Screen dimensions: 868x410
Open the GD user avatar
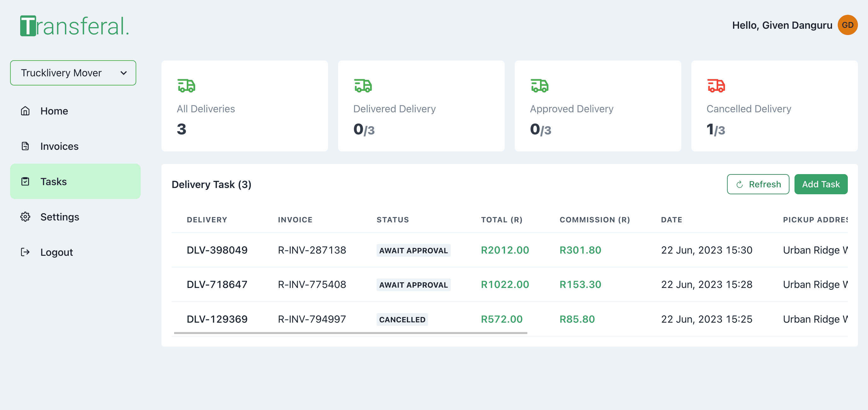pos(847,25)
